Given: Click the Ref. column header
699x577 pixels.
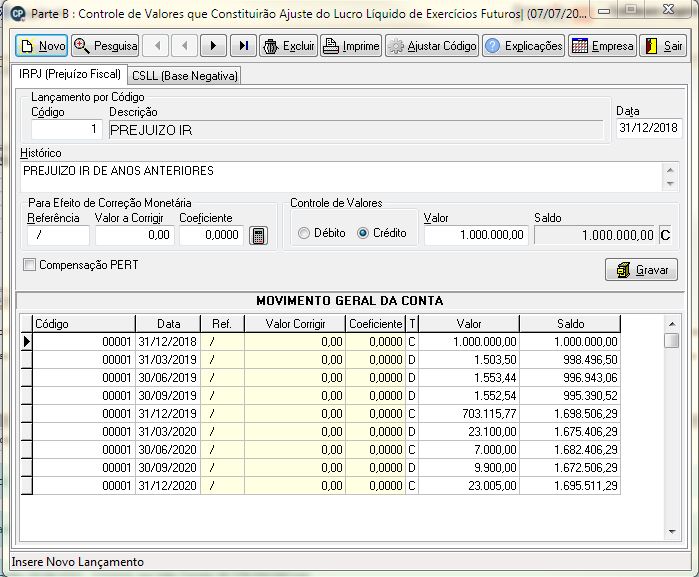Looking at the screenshot, I should coord(222,324).
